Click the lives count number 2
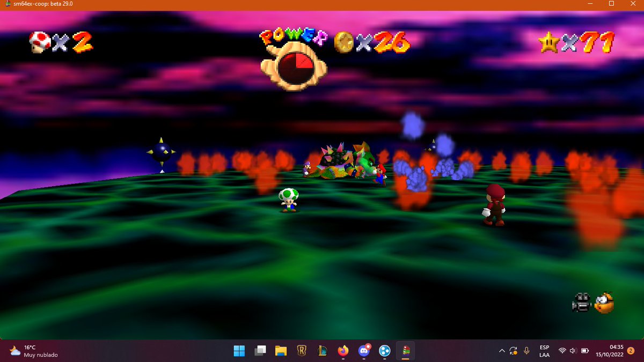The image size is (644, 362). (x=82, y=42)
